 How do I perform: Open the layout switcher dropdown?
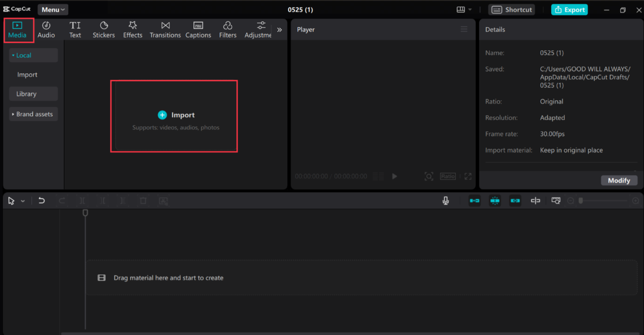coord(464,10)
